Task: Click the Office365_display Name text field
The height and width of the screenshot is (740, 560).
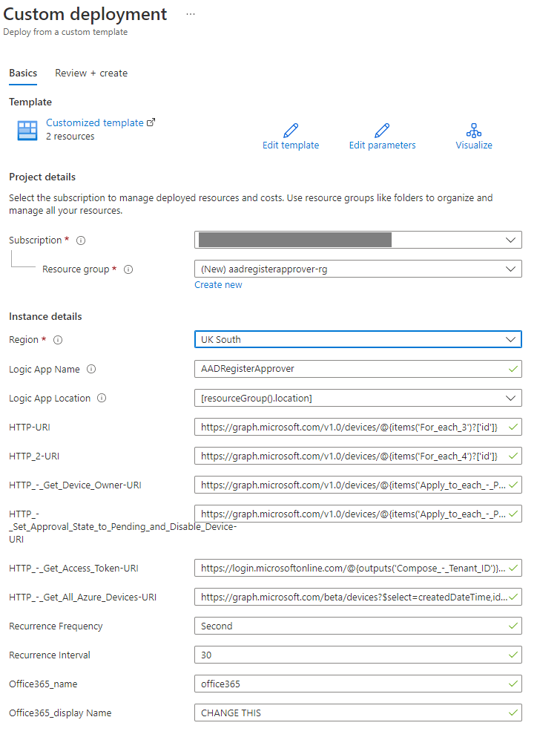Action: click(x=350, y=713)
